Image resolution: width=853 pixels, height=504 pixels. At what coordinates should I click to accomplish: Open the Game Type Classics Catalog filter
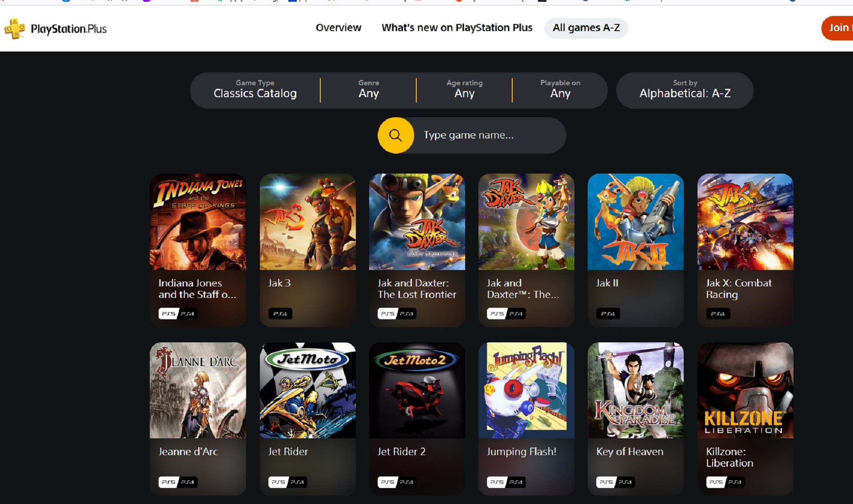click(255, 90)
